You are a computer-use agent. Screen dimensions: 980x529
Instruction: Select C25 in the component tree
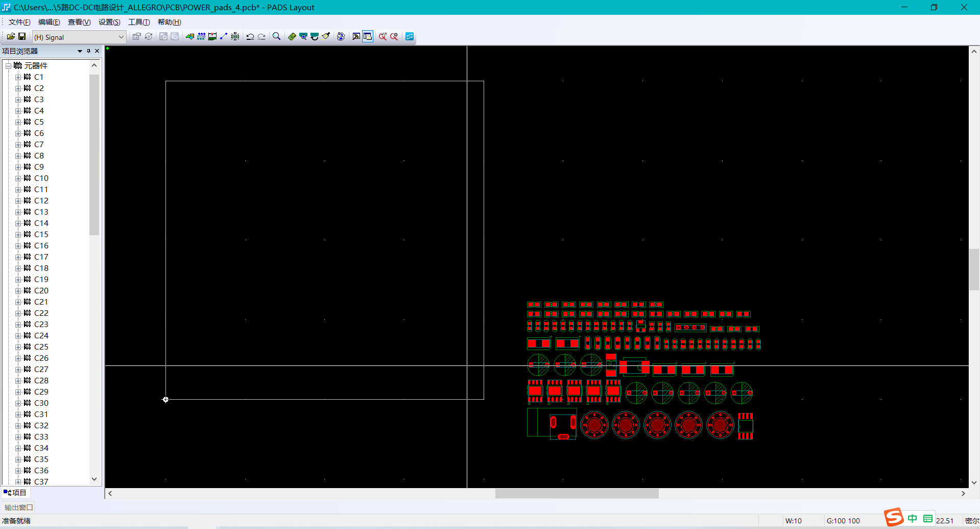click(41, 347)
